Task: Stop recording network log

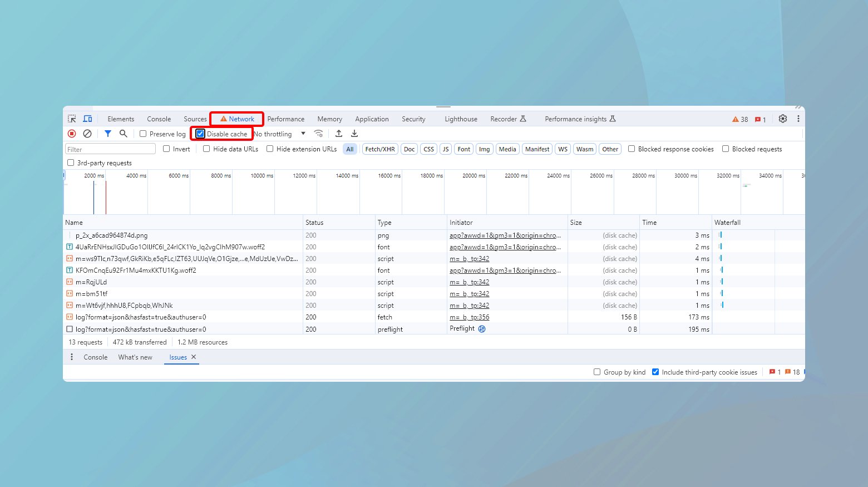Action: click(x=72, y=134)
